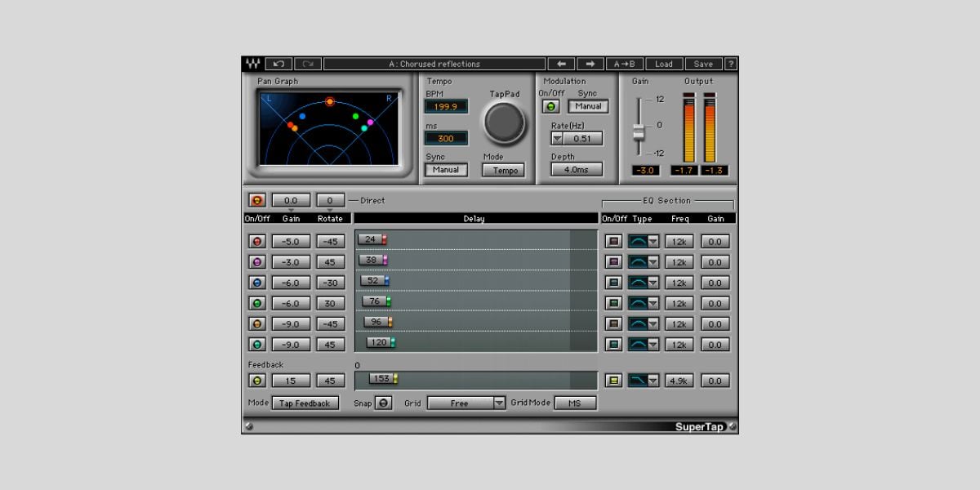Click the Save preset menu button
Viewport: 980px width, 490px height.
[703, 64]
